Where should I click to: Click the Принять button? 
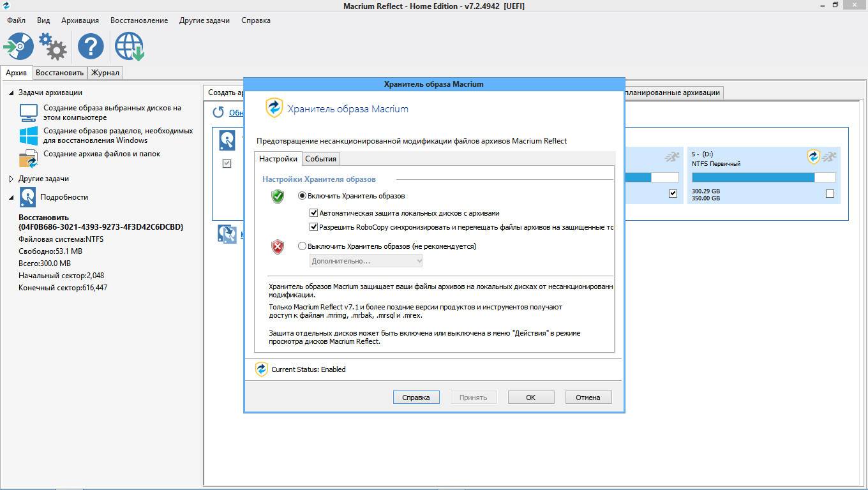pos(474,397)
